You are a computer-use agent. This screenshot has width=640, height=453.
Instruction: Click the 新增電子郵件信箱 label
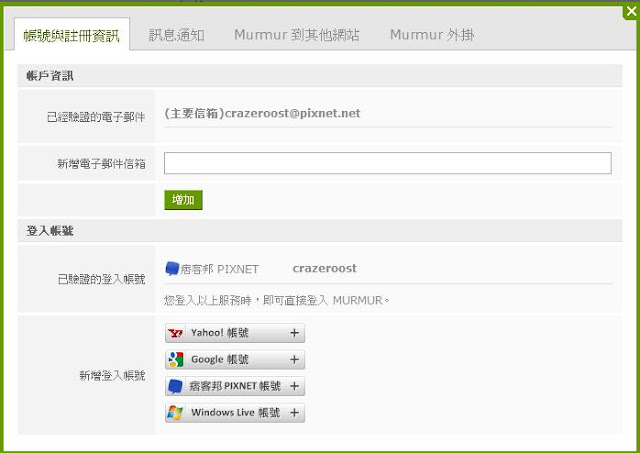click(101, 164)
